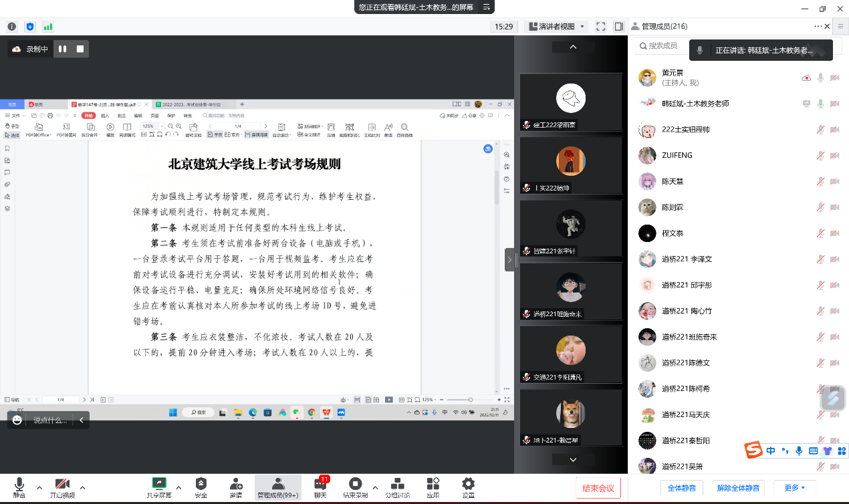Open 设置 settings gear in meeting toolbar
The width and height of the screenshot is (849, 504).
point(468,484)
